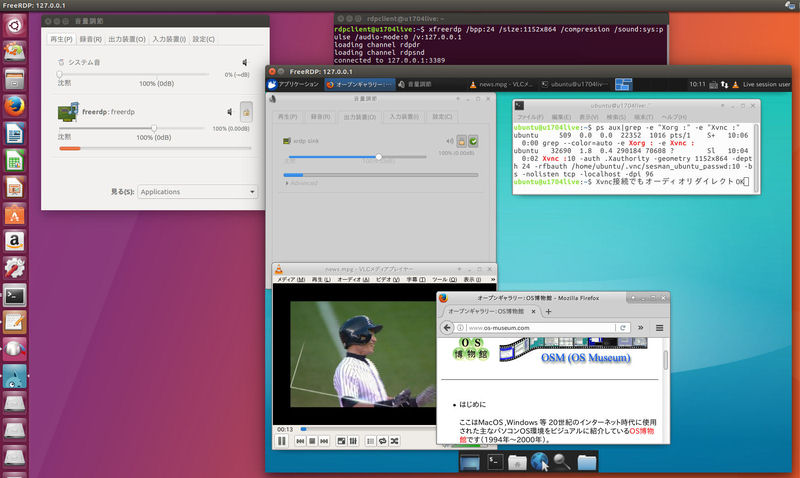Screen dimensions: 800x478
Task: Set xrdp sink as fallback device
Action: pyautogui.click(x=473, y=141)
